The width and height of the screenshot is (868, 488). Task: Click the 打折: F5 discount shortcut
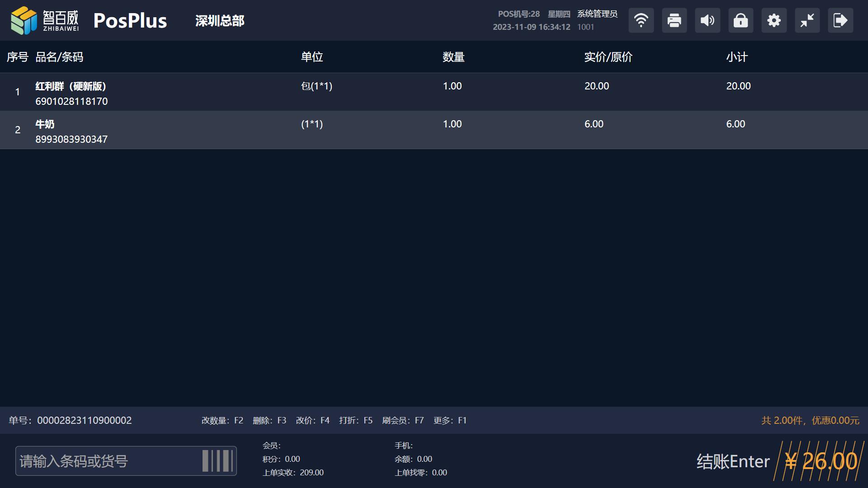coord(356,421)
